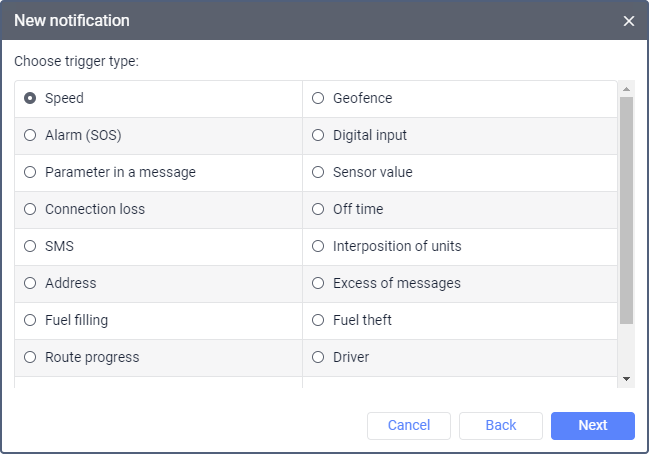649x454 pixels.
Task: Pick Interposition of units trigger
Action: click(x=319, y=246)
